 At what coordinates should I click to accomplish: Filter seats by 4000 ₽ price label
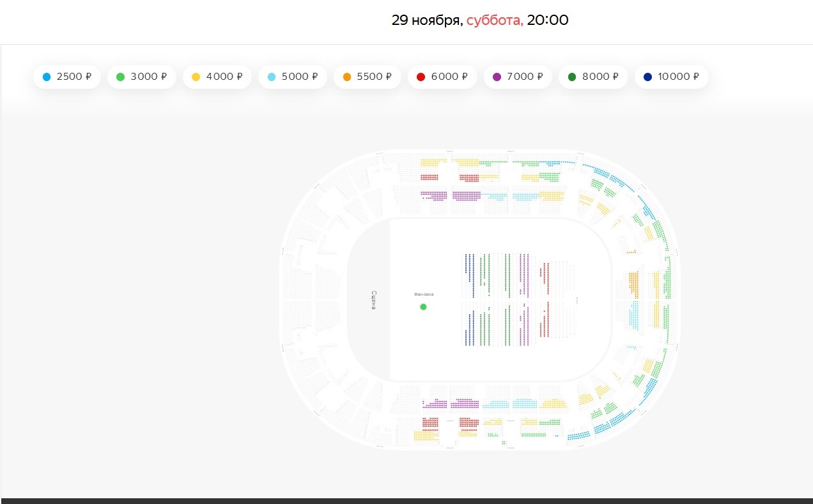coord(224,77)
